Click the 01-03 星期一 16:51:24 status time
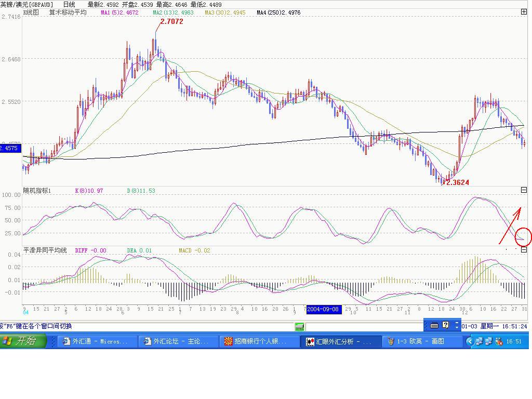The width and height of the screenshot is (532, 399). click(x=494, y=326)
